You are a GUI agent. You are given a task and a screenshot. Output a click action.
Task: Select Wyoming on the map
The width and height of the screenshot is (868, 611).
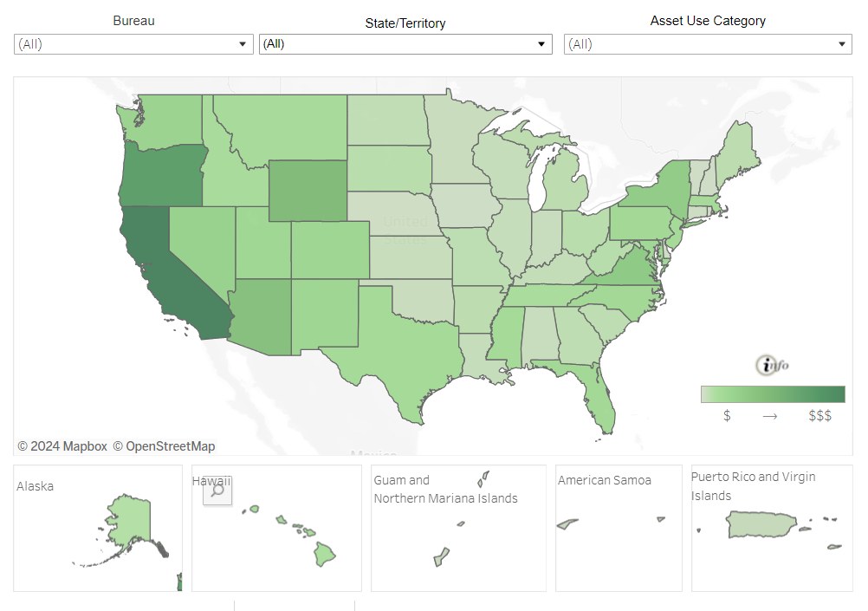pyautogui.click(x=308, y=190)
